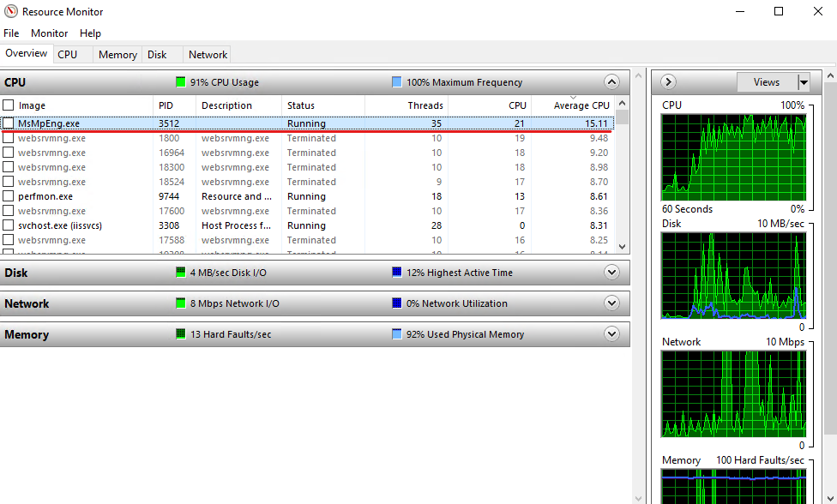Sort by the PID column header
837x504 pixels.
pos(175,105)
